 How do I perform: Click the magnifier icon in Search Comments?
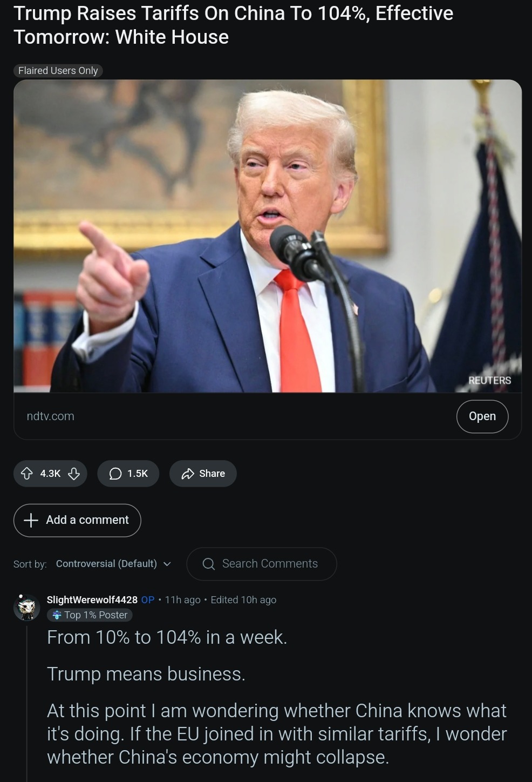click(x=209, y=564)
